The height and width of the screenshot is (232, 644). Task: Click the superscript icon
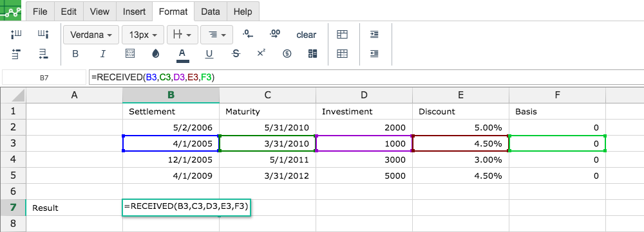261,53
